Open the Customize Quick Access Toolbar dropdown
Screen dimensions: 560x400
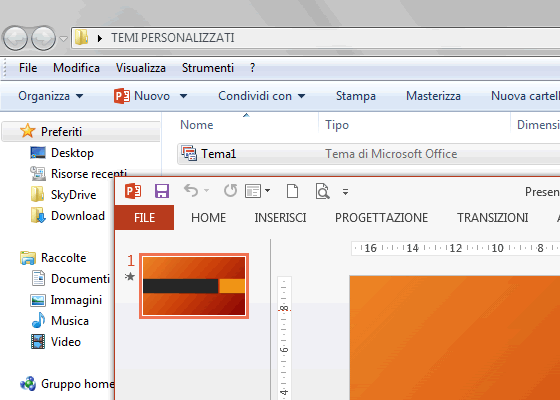click(x=345, y=192)
